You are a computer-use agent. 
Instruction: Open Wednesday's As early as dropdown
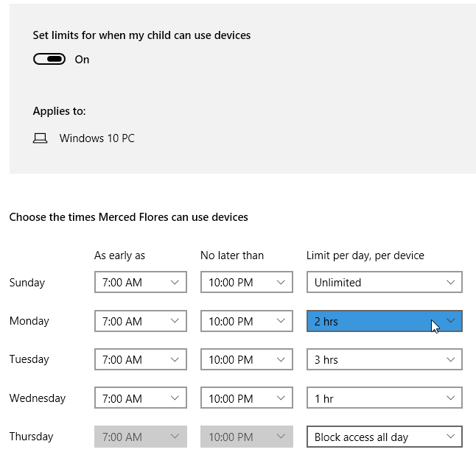pyautogui.click(x=140, y=398)
